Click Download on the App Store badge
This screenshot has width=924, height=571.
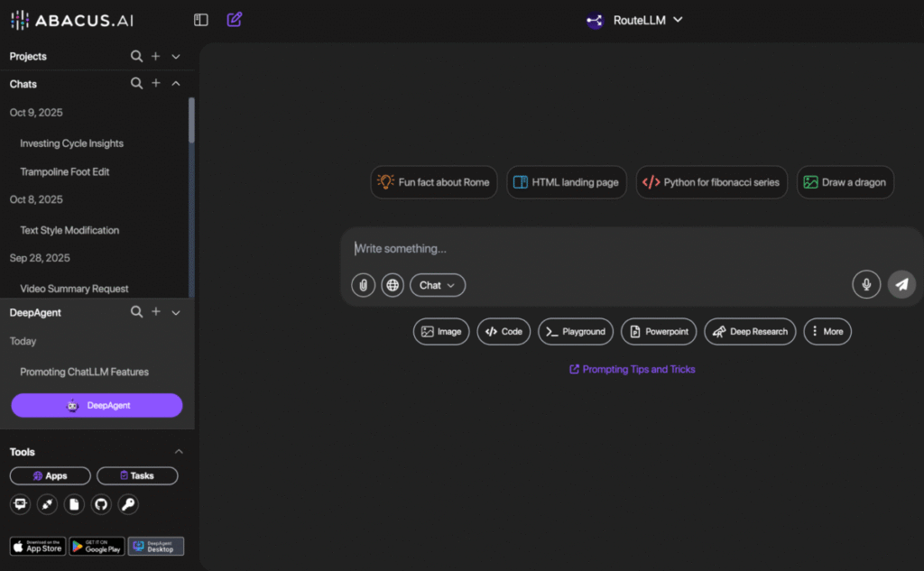[38, 547]
